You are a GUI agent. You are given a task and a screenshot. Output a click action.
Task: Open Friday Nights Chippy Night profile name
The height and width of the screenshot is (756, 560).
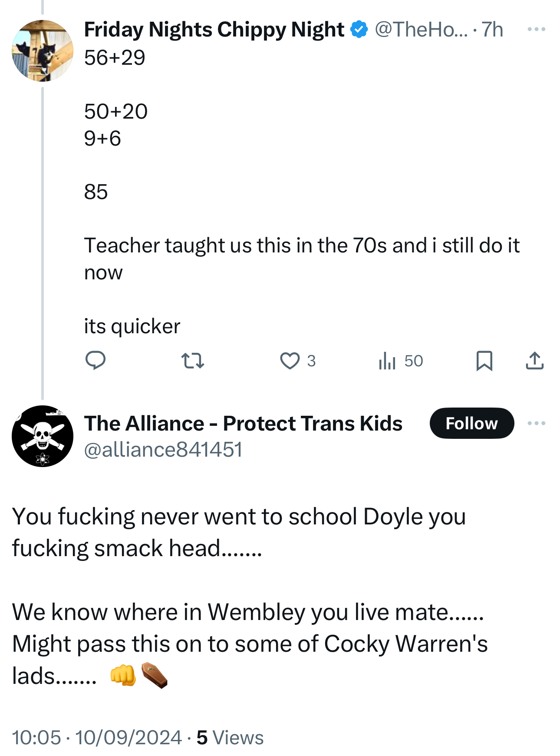tap(214, 30)
